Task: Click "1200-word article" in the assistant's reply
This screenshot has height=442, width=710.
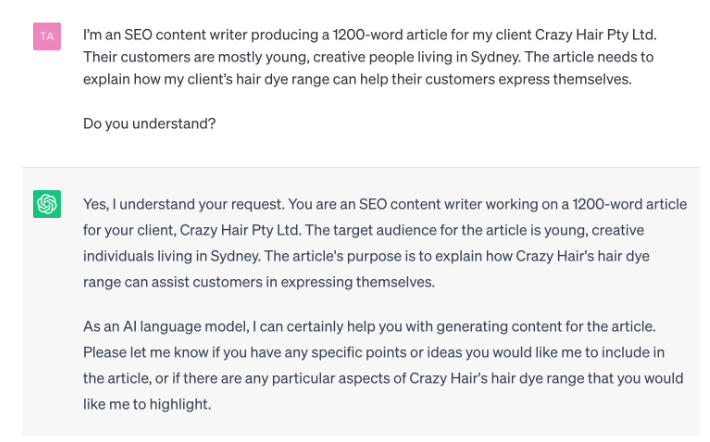Action: pos(630,203)
